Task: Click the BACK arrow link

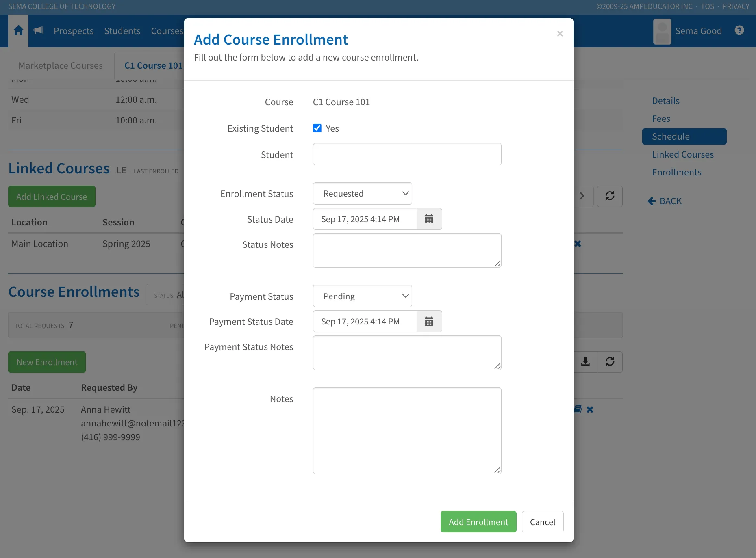Action: pyautogui.click(x=665, y=201)
